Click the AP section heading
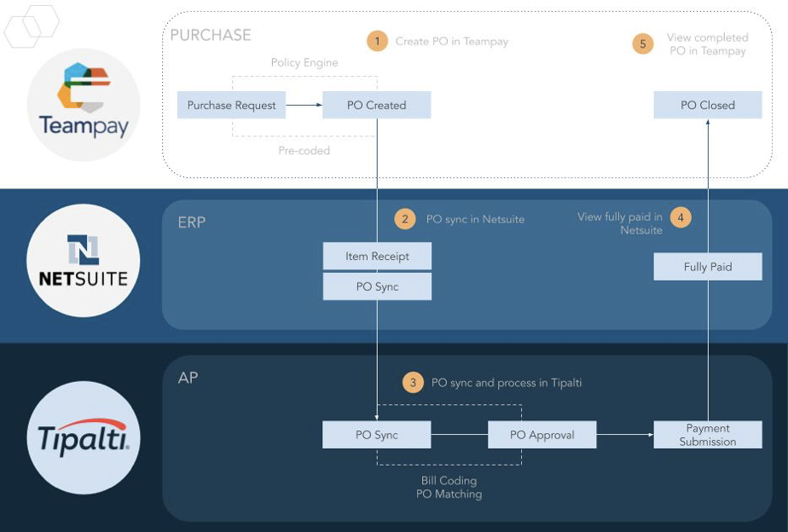The height and width of the screenshot is (532, 788). pos(188,378)
